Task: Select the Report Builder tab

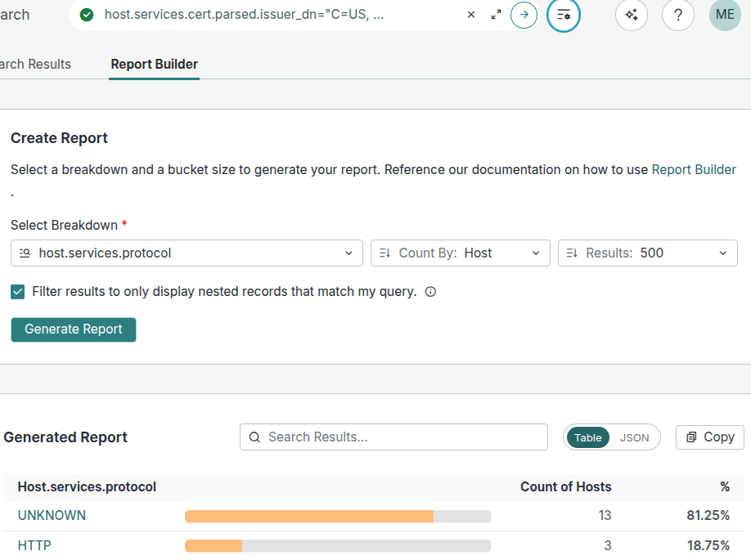Action: (154, 64)
